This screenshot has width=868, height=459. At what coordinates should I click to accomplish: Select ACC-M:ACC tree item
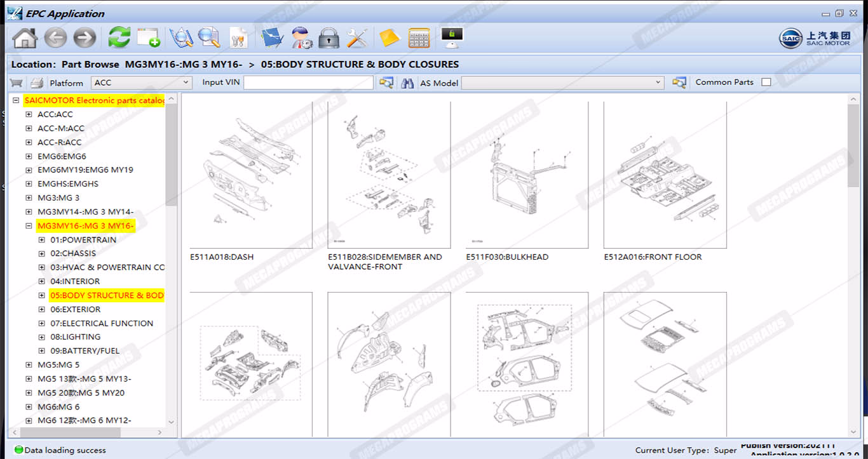pyautogui.click(x=61, y=128)
